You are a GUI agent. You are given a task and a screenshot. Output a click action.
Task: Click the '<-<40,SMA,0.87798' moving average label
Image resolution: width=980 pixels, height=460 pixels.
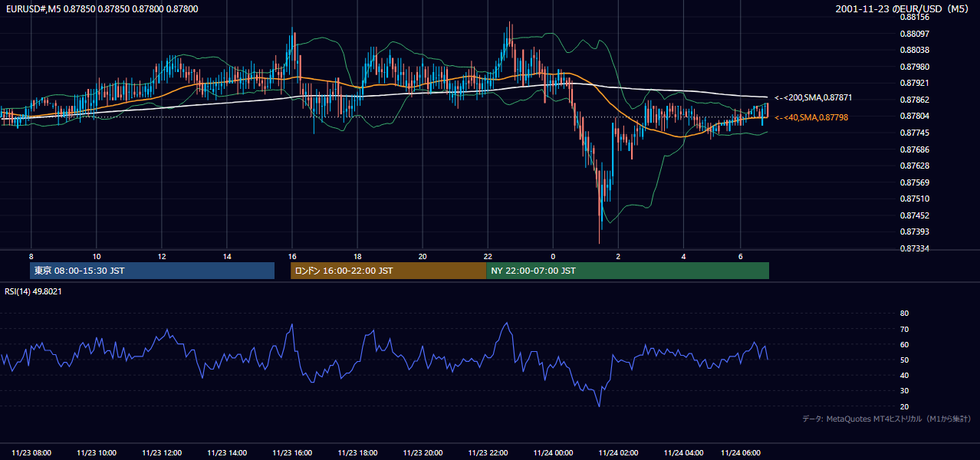pyautogui.click(x=811, y=117)
